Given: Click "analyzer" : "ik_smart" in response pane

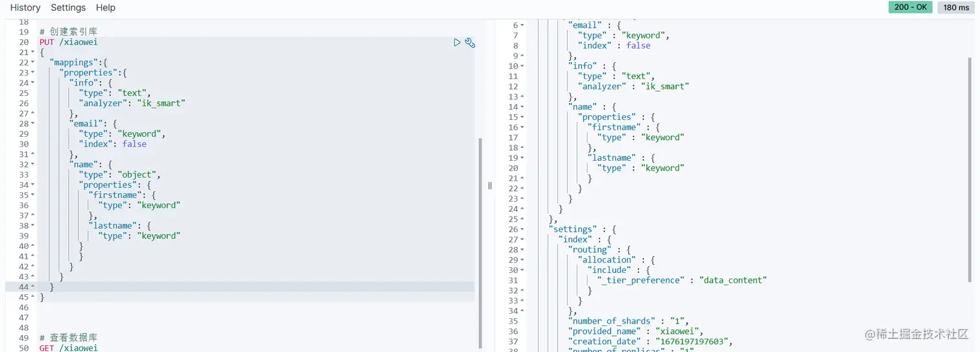Looking at the screenshot, I should pos(633,87).
